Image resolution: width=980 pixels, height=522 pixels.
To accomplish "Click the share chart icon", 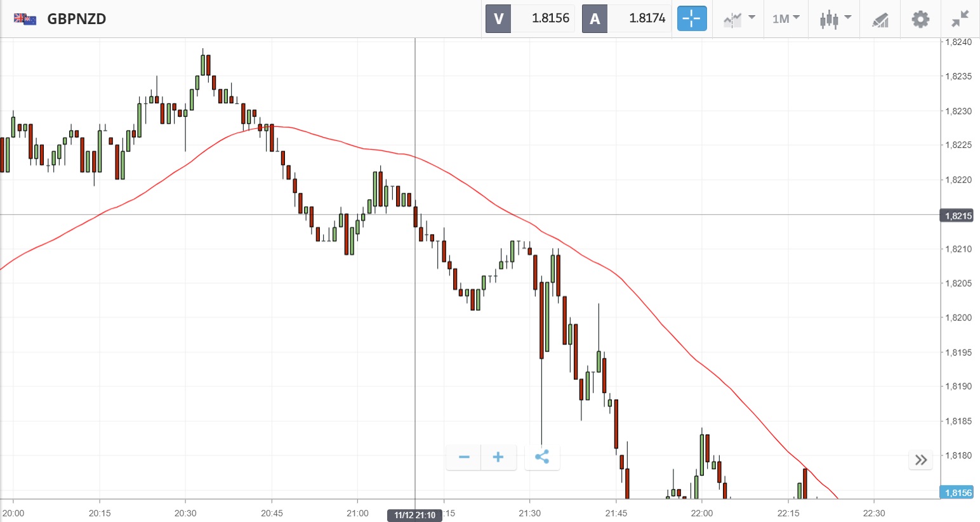I will pos(542,457).
